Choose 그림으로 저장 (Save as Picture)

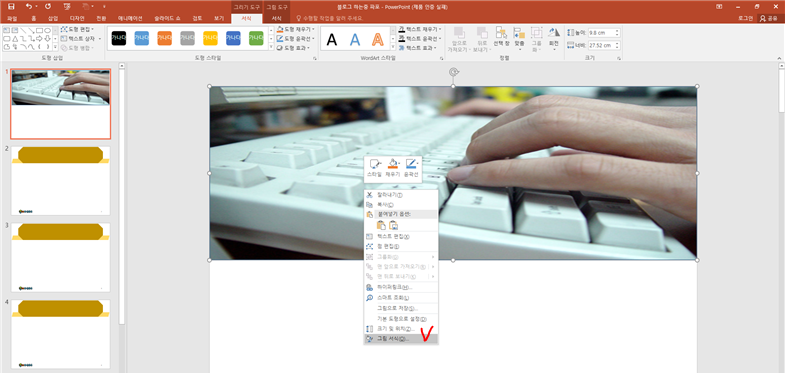click(401, 308)
